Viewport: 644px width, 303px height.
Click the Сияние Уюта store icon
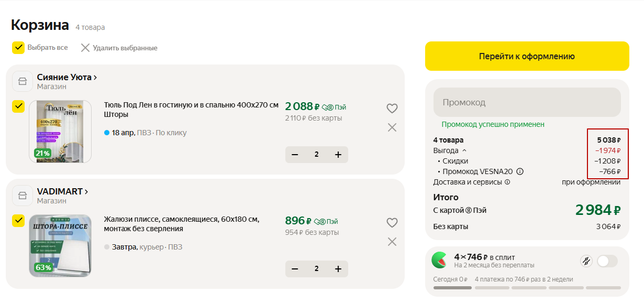coord(22,81)
